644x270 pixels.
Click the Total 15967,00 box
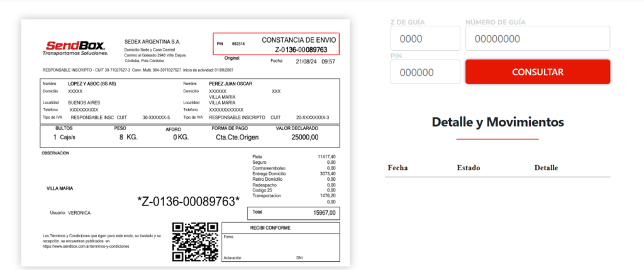coord(293,213)
